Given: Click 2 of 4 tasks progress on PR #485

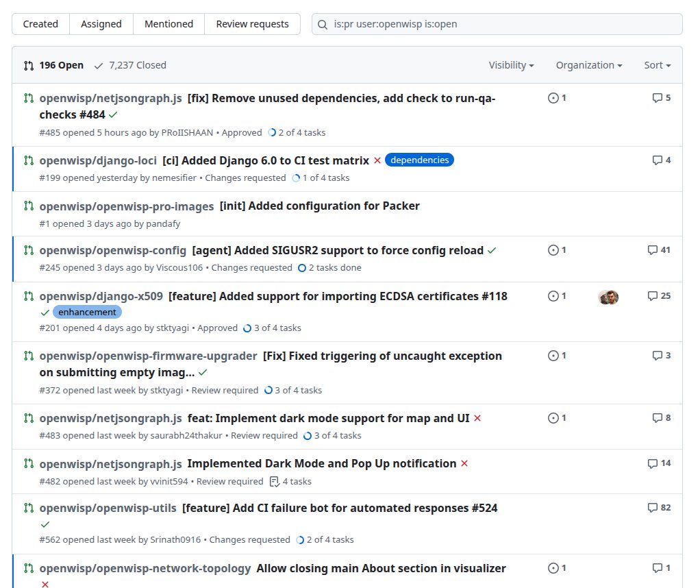Looking at the screenshot, I should (x=297, y=133).
